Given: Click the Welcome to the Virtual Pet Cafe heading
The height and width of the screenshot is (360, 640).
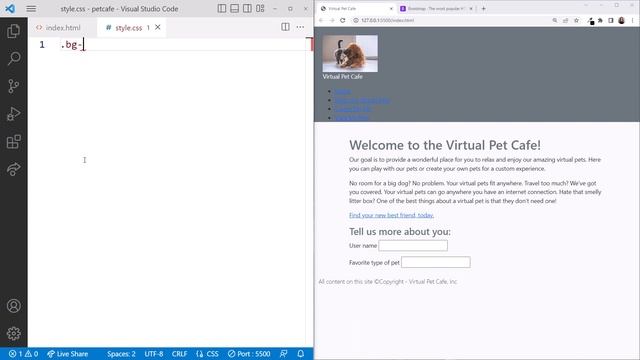Looking at the screenshot, I should (x=444, y=145).
